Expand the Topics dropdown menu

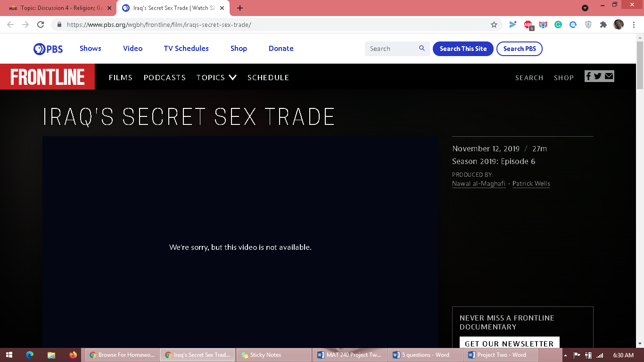coord(216,77)
